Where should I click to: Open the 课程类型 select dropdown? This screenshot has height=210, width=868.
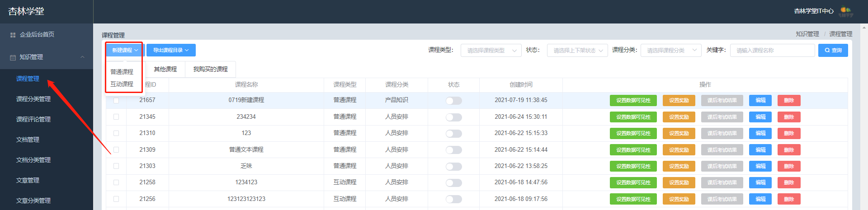pos(491,50)
